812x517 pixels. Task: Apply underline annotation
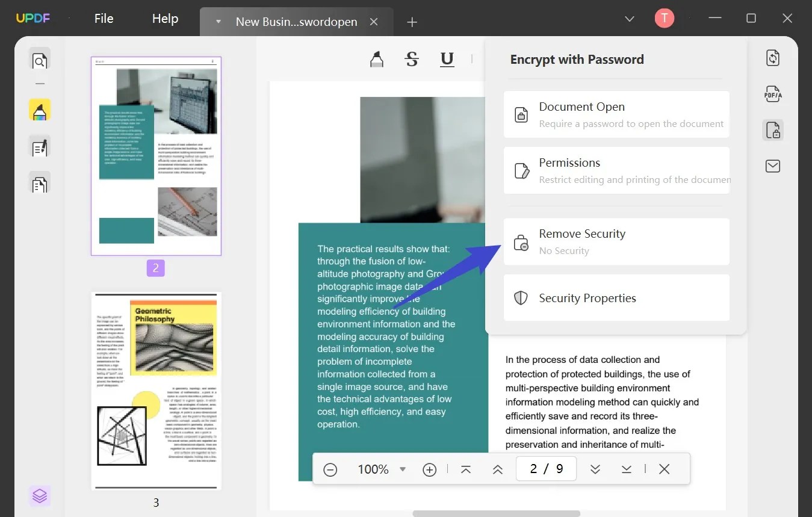point(447,59)
